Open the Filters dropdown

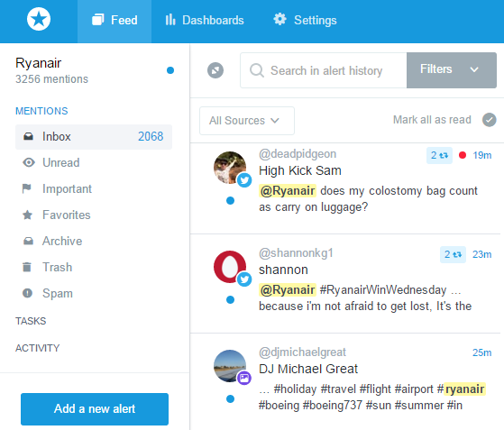click(x=452, y=70)
